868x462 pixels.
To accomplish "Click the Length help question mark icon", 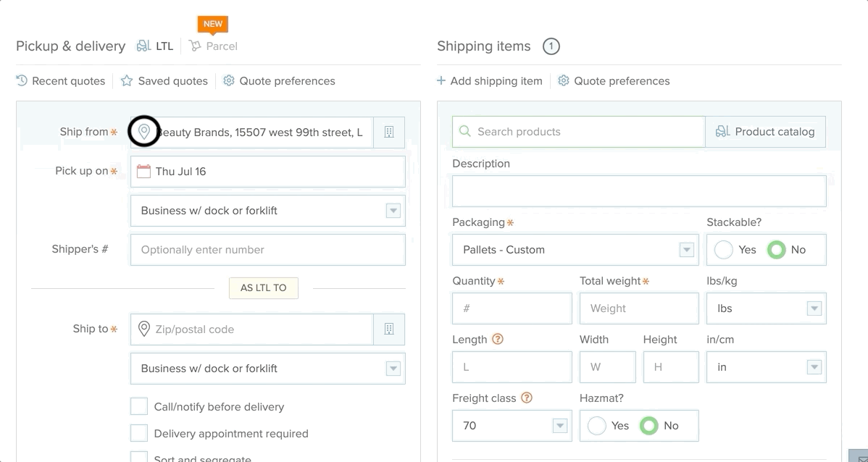I will pyautogui.click(x=497, y=339).
